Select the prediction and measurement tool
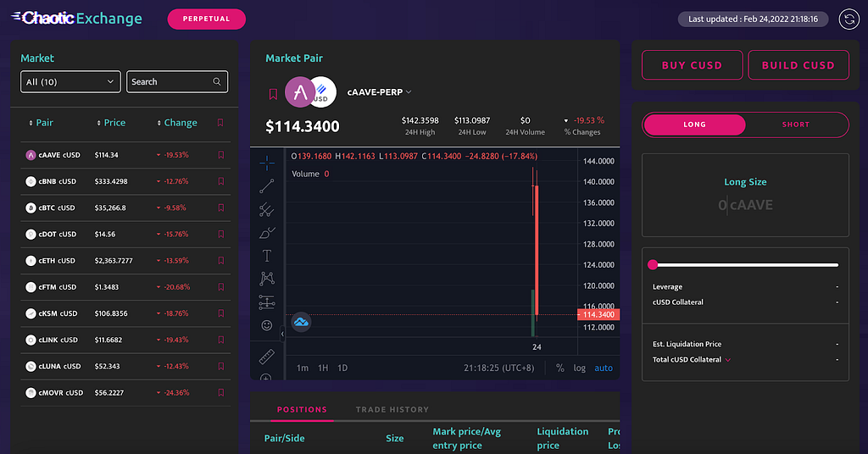The width and height of the screenshot is (868, 454). pyautogui.click(x=267, y=302)
